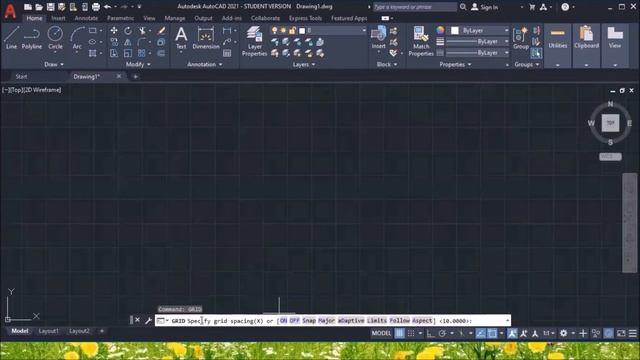The height and width of the screenshot is (360, 640).
Task: Toggle grid display in status bar
Action: click(x=400, y=333)
